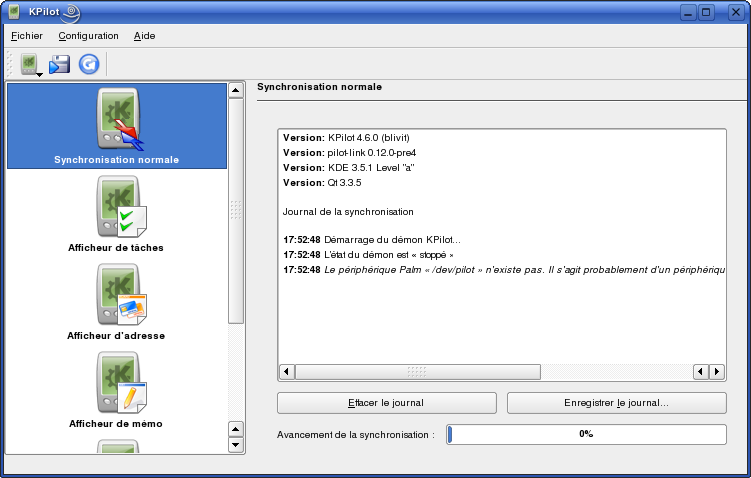Click the log scroll-right arrow
751x478 pixels.
717,372
